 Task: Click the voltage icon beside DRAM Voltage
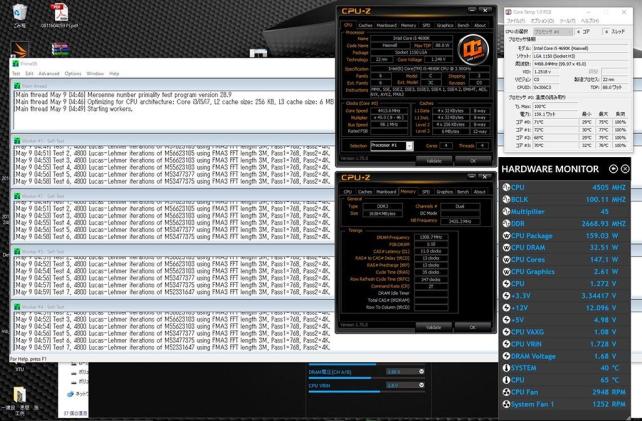pyautogui.click(x=506, y=356)
